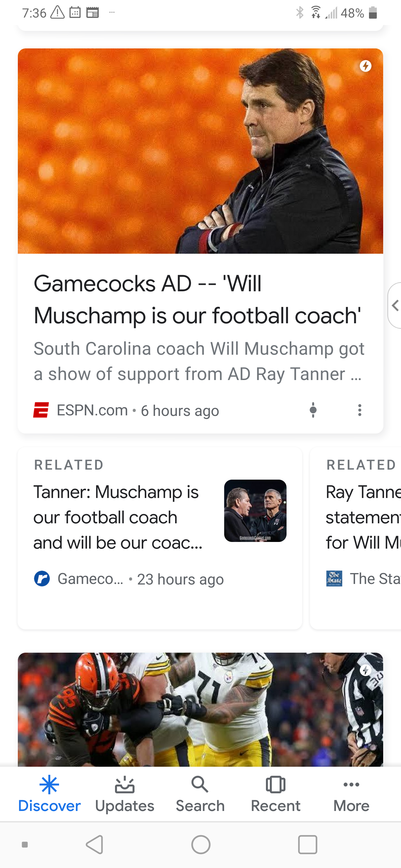Toggle interest control on ESPN story

pos(313,410)
